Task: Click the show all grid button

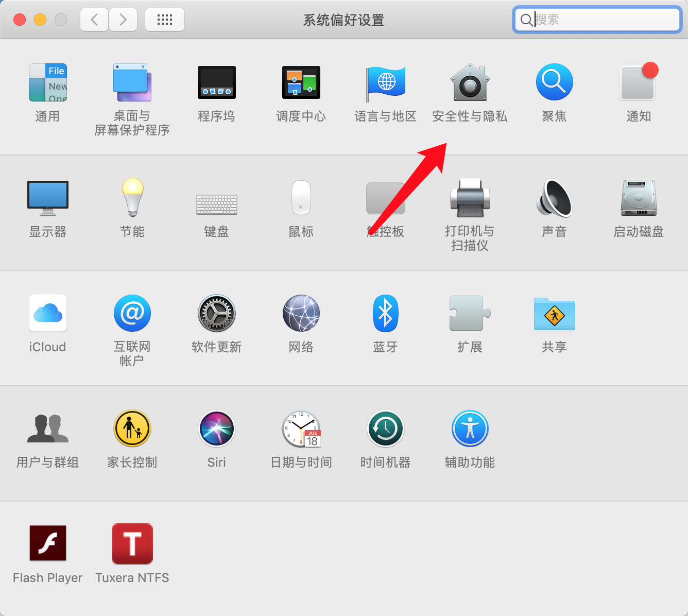Action: [165, 20]
